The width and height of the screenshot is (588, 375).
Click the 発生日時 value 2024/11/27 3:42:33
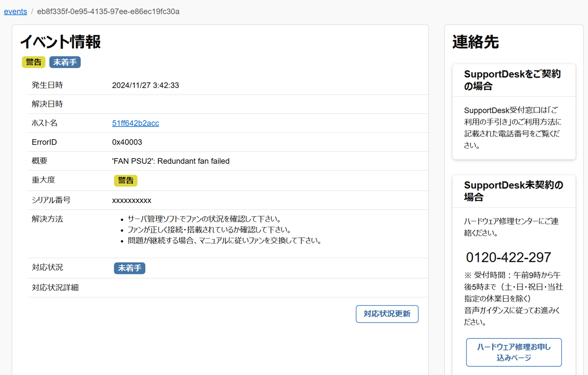click(145, 85)
